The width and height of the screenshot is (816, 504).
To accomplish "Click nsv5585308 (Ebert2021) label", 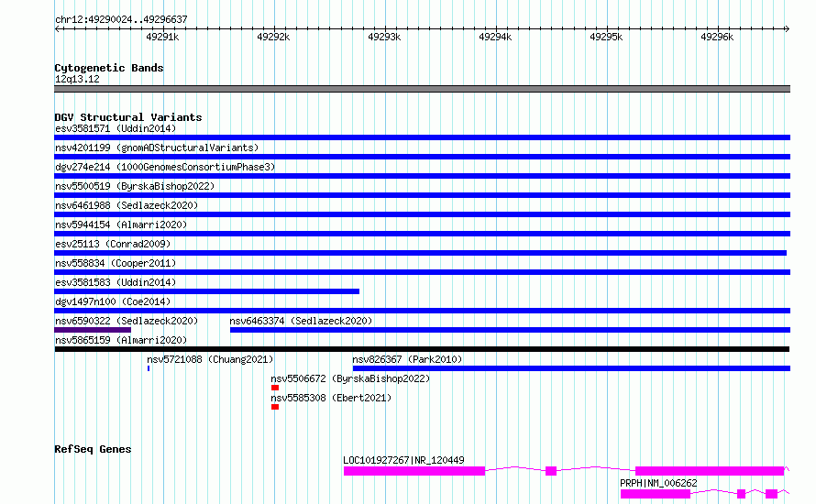I will 331,398.
